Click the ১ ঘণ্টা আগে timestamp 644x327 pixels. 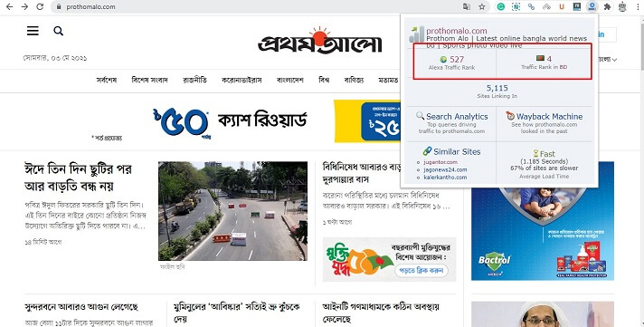point(337,222)
